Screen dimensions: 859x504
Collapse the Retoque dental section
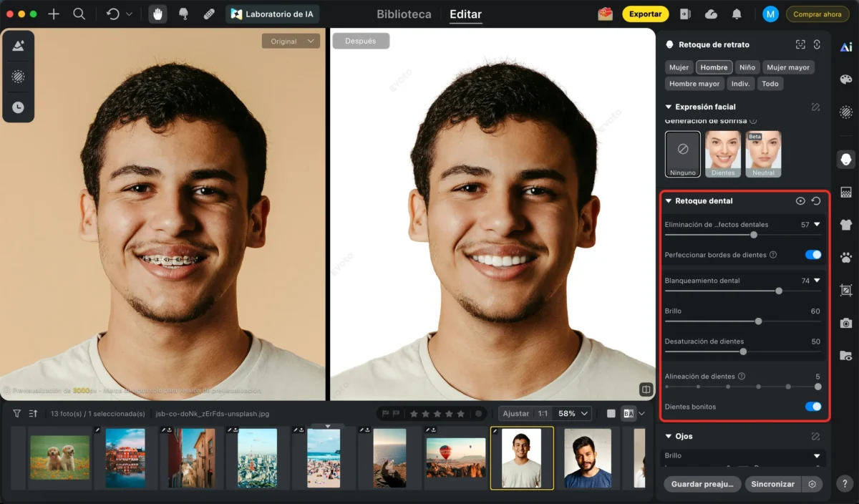point(669,201)
